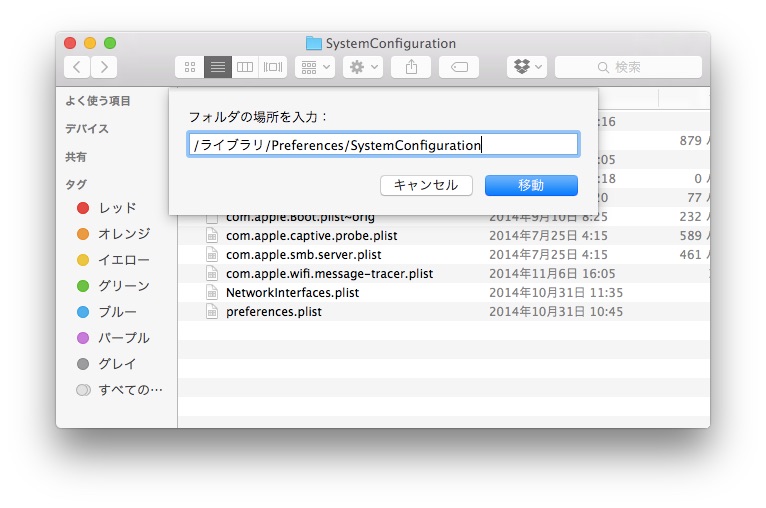Go forward with the right arrow button

tap(104, 67)
